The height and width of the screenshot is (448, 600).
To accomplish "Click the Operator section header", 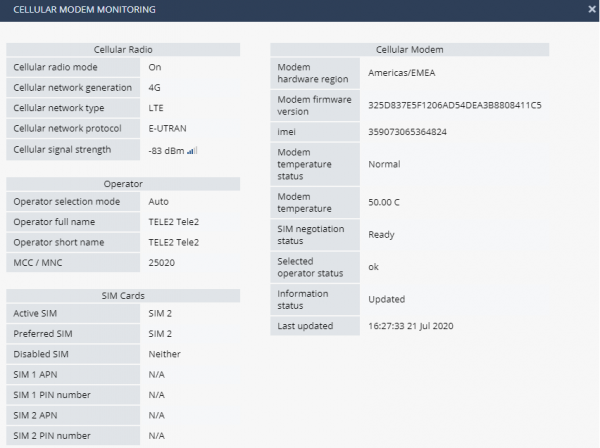I will pyautogui.click(x=123, y=184).
